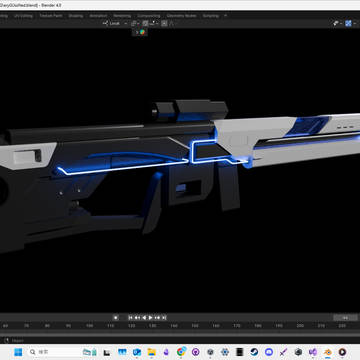This screenshot has height=360, width=360.
Task: Switch to the UV Editing workspace tab
Action: pos(23,16)
